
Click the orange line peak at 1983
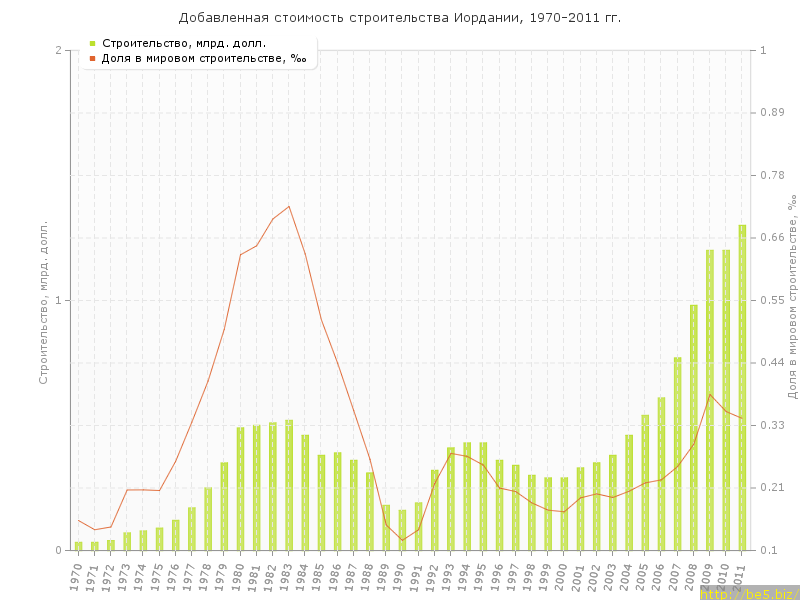point(289,206)
